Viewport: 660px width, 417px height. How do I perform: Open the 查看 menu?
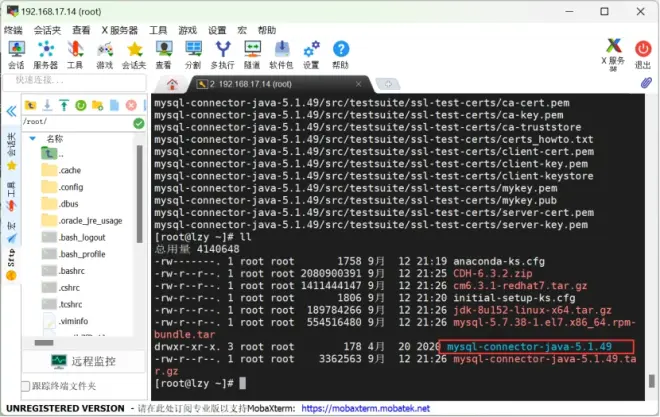coord(81,30)
